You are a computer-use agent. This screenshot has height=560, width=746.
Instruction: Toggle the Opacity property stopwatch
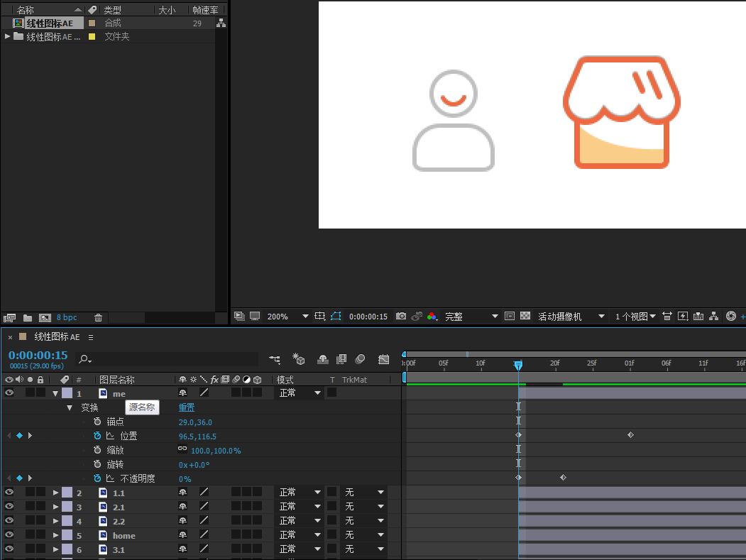point(97,478)
